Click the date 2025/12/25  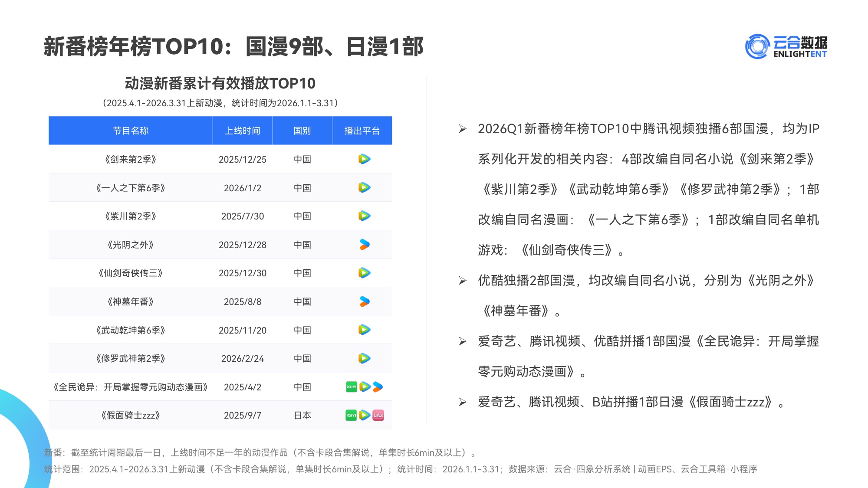(243, 159)
